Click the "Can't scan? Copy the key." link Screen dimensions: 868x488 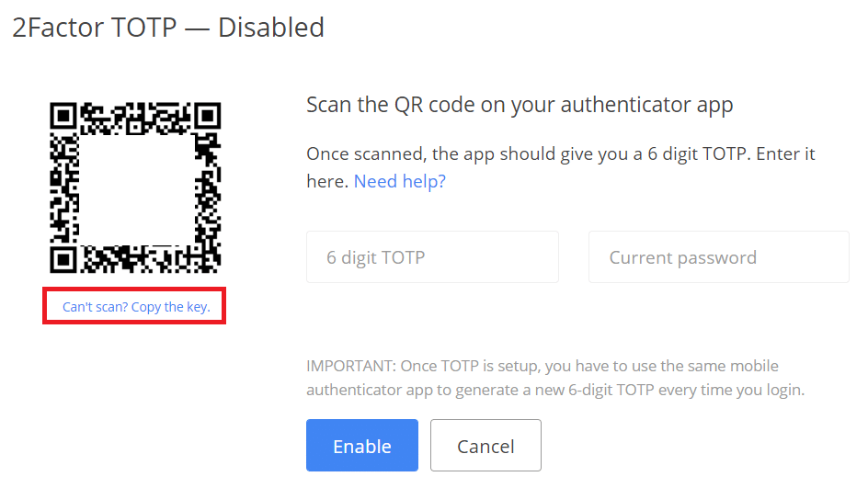136,307
